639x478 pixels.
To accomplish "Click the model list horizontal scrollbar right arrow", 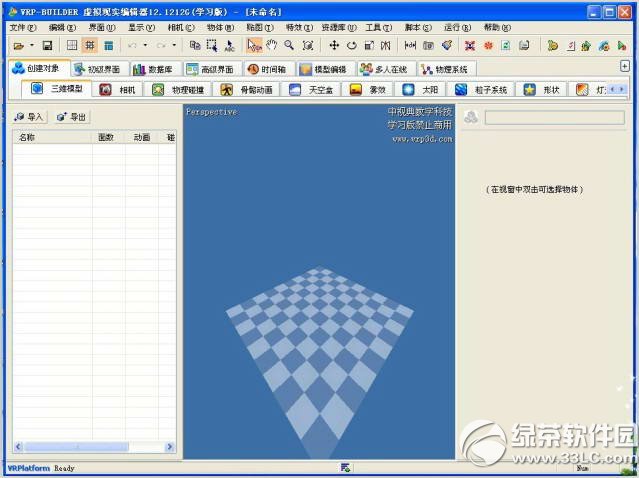I will [x=170, y=447].
